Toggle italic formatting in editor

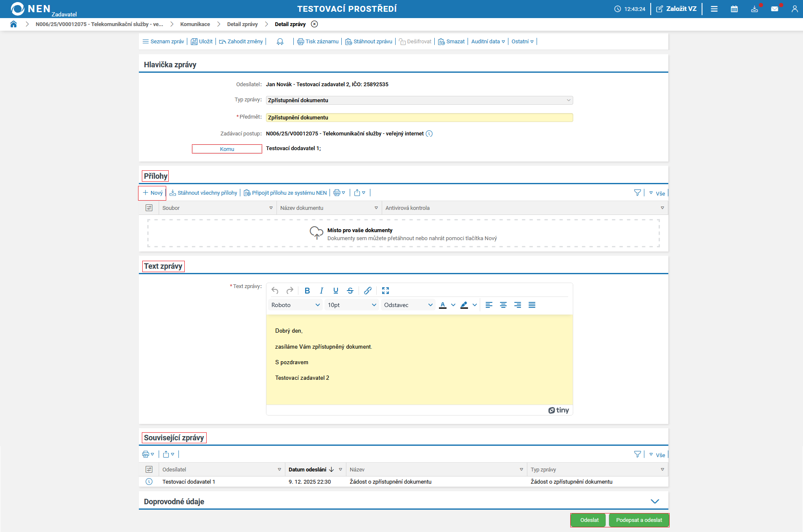(x=322, y=291)
